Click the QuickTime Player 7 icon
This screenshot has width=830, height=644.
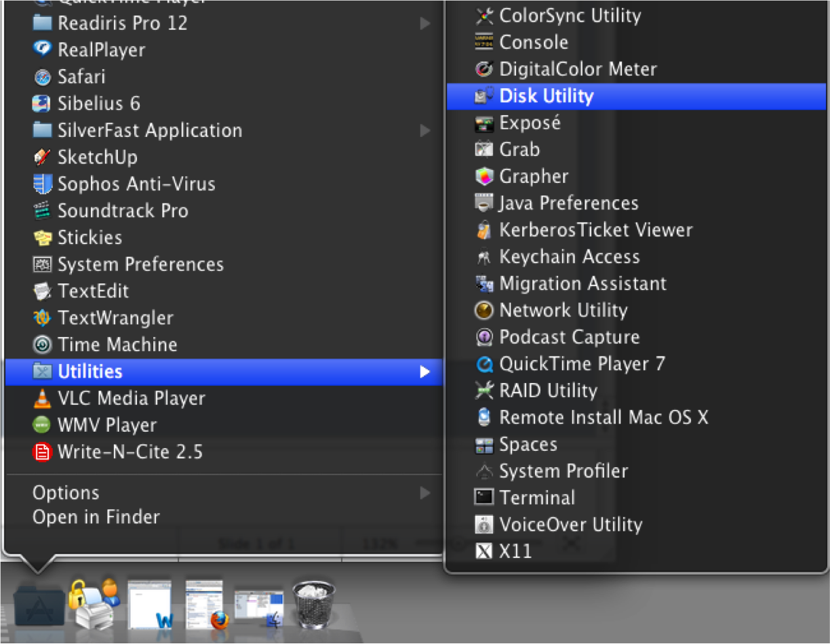point(483,364)
